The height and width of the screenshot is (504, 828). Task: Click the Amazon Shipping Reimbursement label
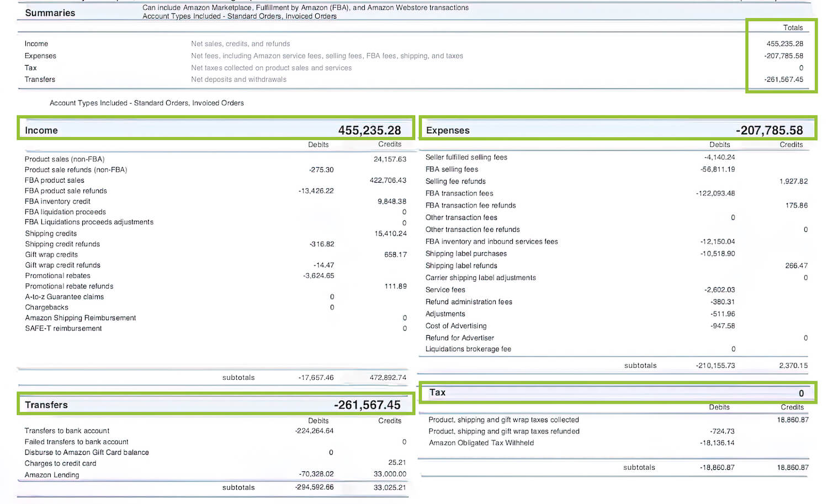tap(80, 317)
